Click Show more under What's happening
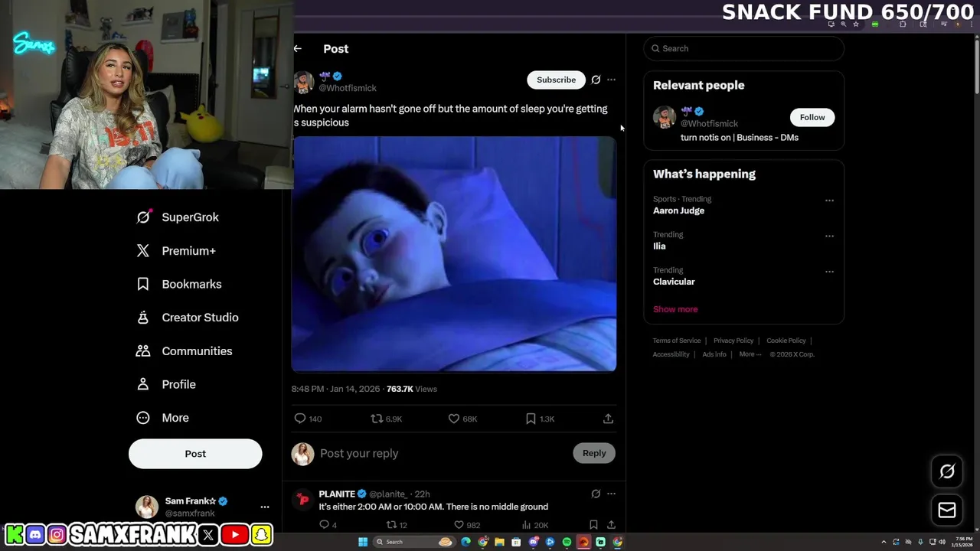The width and height of the screenshot is (980, 551). click(675, 309)
